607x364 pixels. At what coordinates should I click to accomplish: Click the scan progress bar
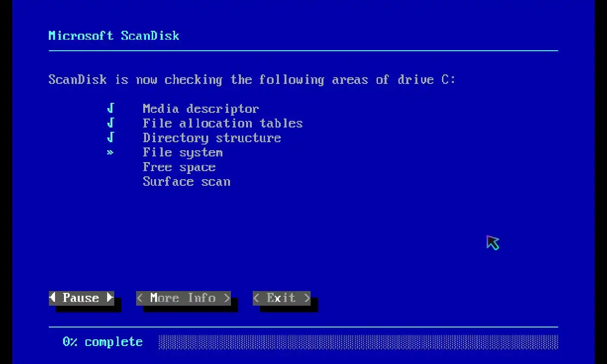coord(359,342)
